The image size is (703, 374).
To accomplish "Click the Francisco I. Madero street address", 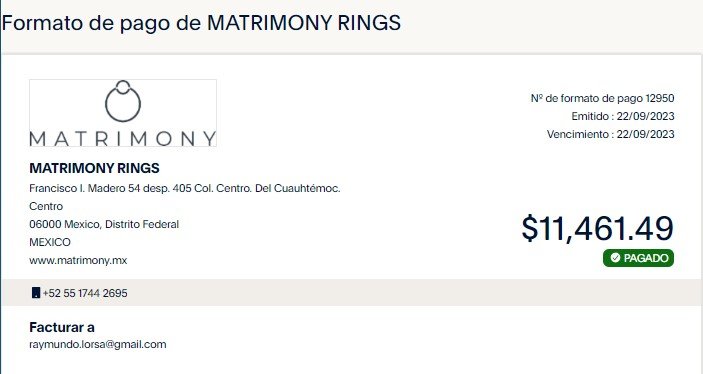I will point(185,188).
